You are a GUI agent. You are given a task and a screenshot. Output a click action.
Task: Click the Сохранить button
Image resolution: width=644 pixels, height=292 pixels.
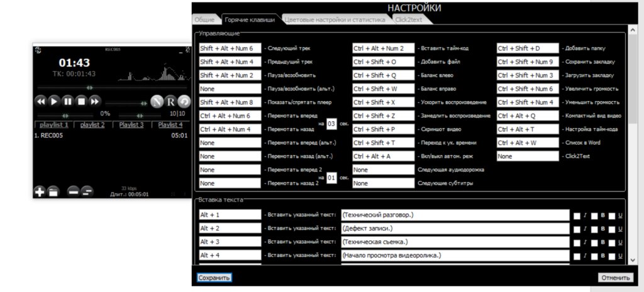point(214,278)
